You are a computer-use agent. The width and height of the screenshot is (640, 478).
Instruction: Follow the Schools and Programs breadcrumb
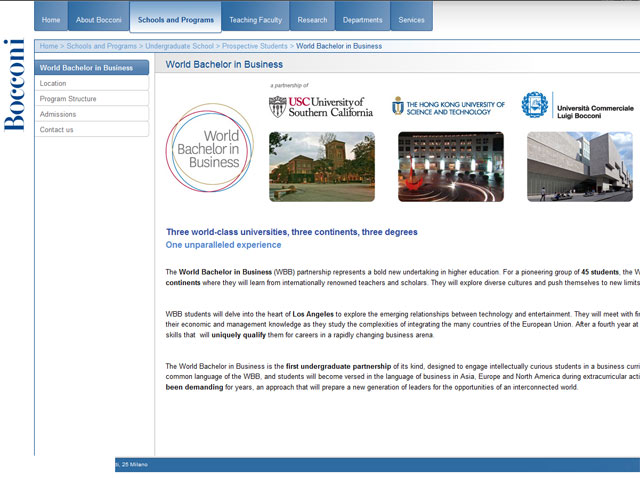[x=102, y=46]
